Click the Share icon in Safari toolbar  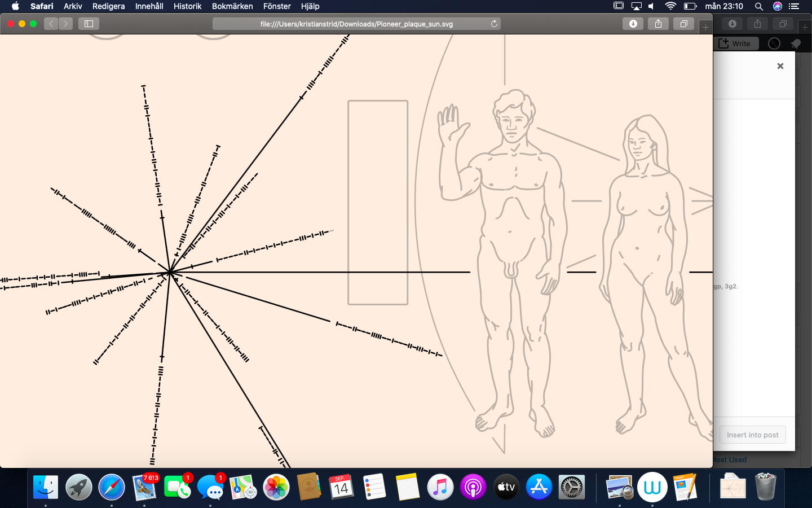(658, 24)
